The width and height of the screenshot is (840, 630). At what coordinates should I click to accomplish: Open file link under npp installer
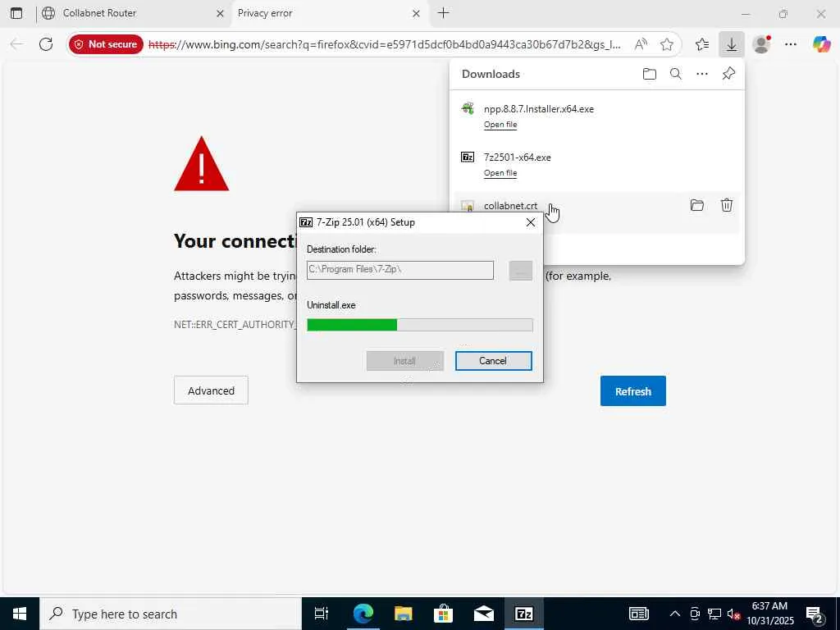pos(500,125)
